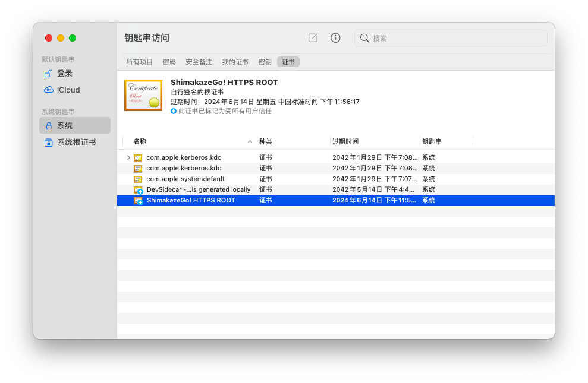Switch to the 密码 tab
This screenshot has height=383, width=588.
coord(169,62)
